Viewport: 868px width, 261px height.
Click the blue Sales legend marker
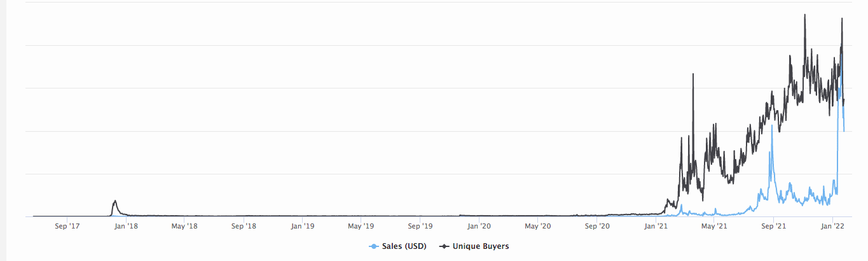click(374, 246)
